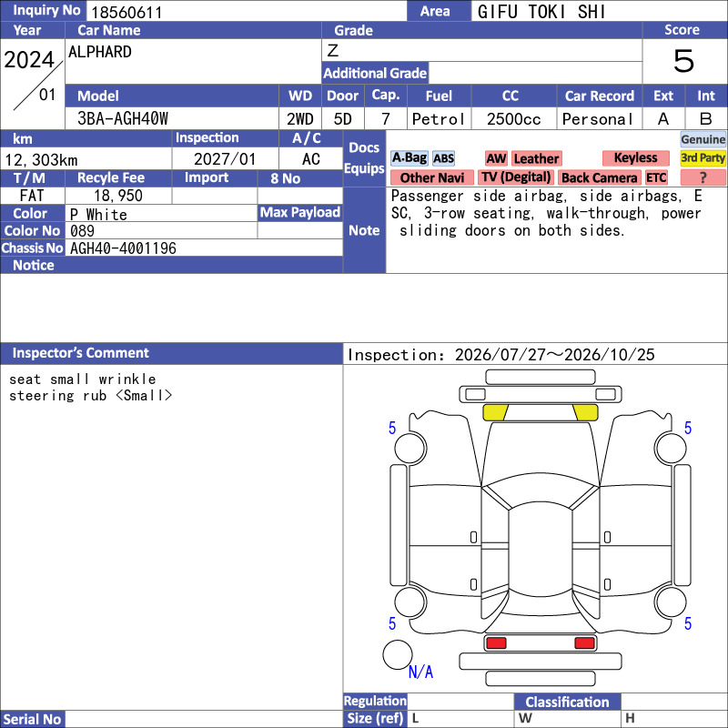Toggle the Genuine label
728x728 pixels.
click(703, 139)
